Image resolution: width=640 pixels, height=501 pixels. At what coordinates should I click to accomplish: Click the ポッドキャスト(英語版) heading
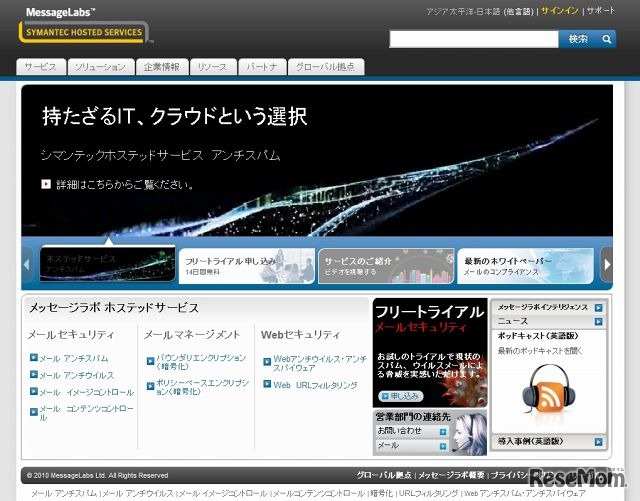(538, 336)
